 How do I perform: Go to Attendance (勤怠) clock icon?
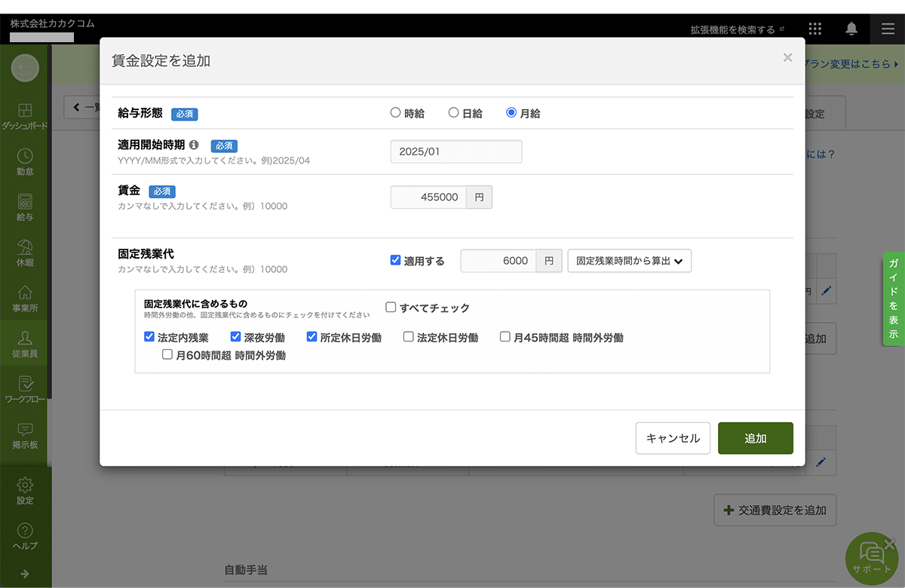pyautogui.click(x=25, y=157)
